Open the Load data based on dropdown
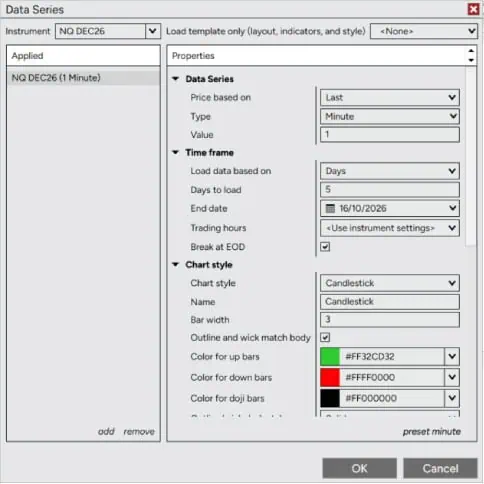484x484 pixels. pos(390,171)
